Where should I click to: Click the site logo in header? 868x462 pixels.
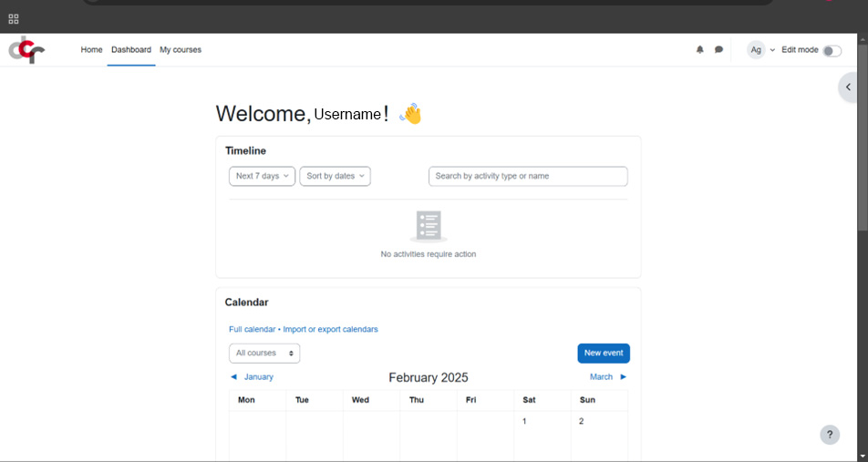[26, 50]
